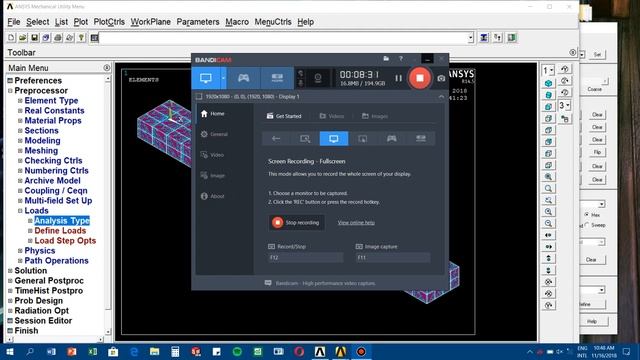Open the screen mode dropdown arrow in Bandicam
The height and width of the screenshot is (360, 640).
(223, 78)
